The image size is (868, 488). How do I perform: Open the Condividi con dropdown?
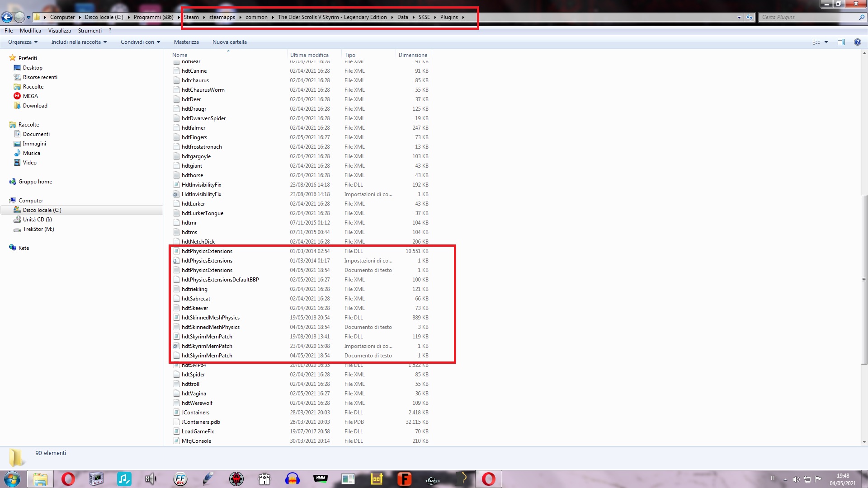coord(140,42)
